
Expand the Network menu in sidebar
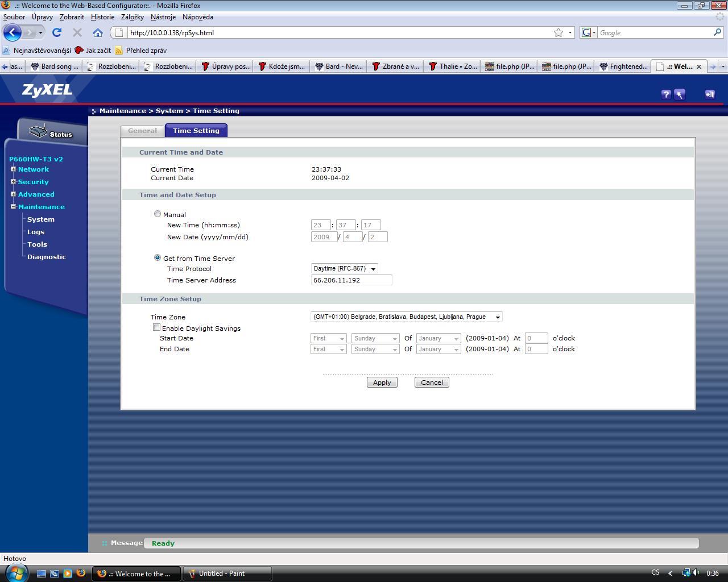click(13, 169)
